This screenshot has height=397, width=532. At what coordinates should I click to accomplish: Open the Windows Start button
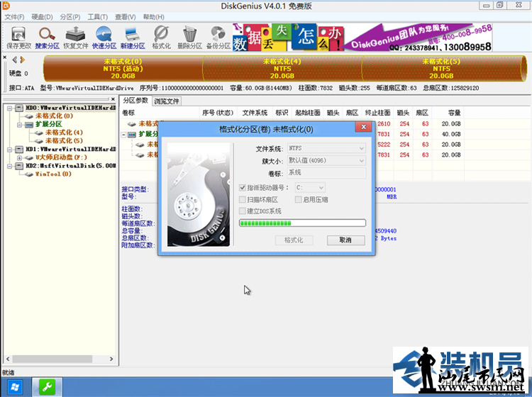point(15,387)
